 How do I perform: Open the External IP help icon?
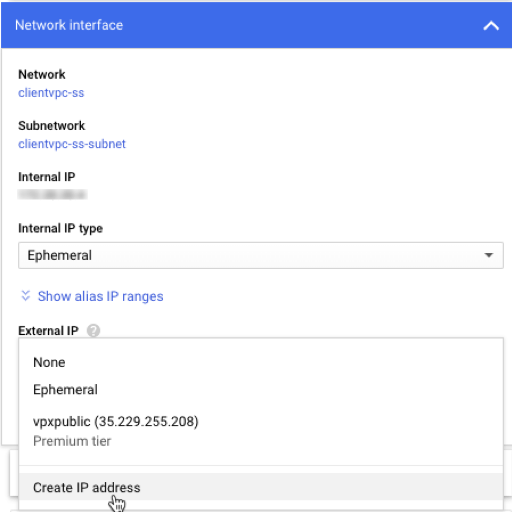tap(93, 331)
